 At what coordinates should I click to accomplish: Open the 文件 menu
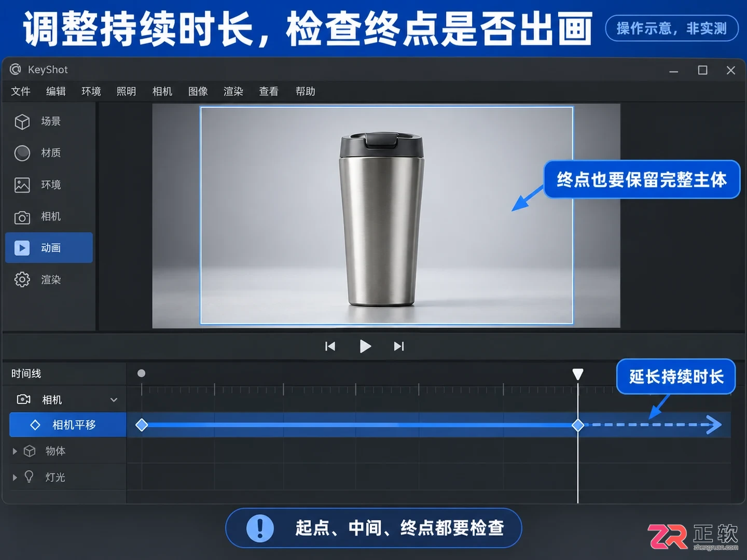(21, 91)
